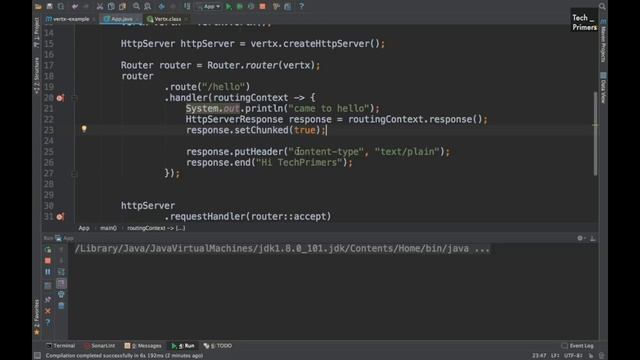Collapse the fold end marker at line 27
Image resolution: width=640 pixels, height=360 pixels.
coord(74,174)
